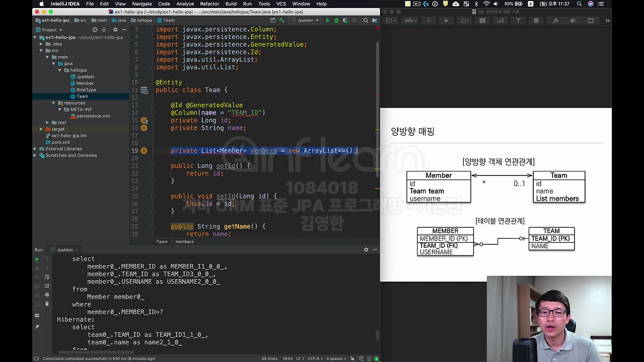Click Keynote Add Slide plus button
This screenshot has height=362, width=644.
coord(429,21)
